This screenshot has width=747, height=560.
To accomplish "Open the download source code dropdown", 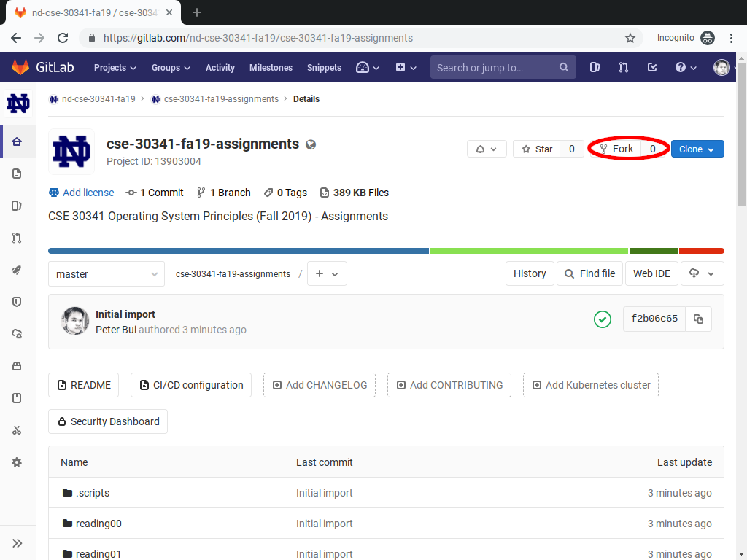I will [x=703, y=274].
